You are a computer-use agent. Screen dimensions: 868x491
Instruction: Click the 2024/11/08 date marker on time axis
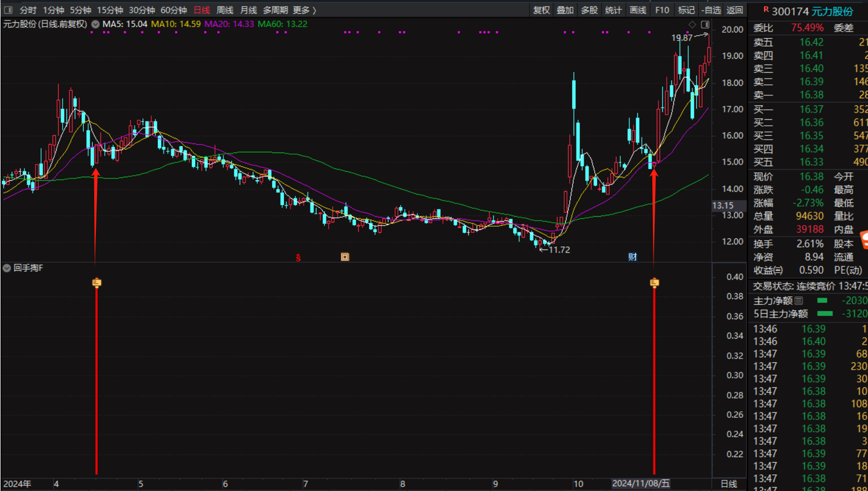coord(640,484)
